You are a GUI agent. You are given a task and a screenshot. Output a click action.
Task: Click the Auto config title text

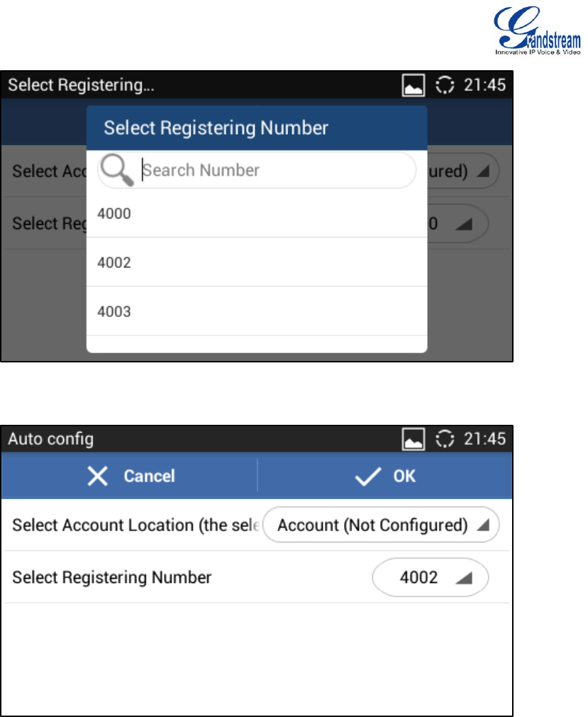pos(51,439)
